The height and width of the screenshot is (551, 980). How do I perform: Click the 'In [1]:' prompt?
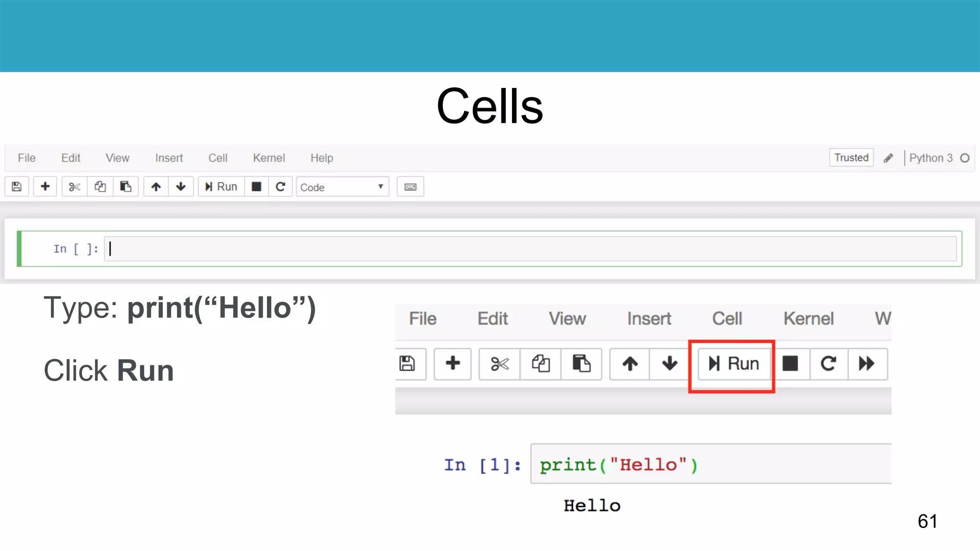coord(483,465)
